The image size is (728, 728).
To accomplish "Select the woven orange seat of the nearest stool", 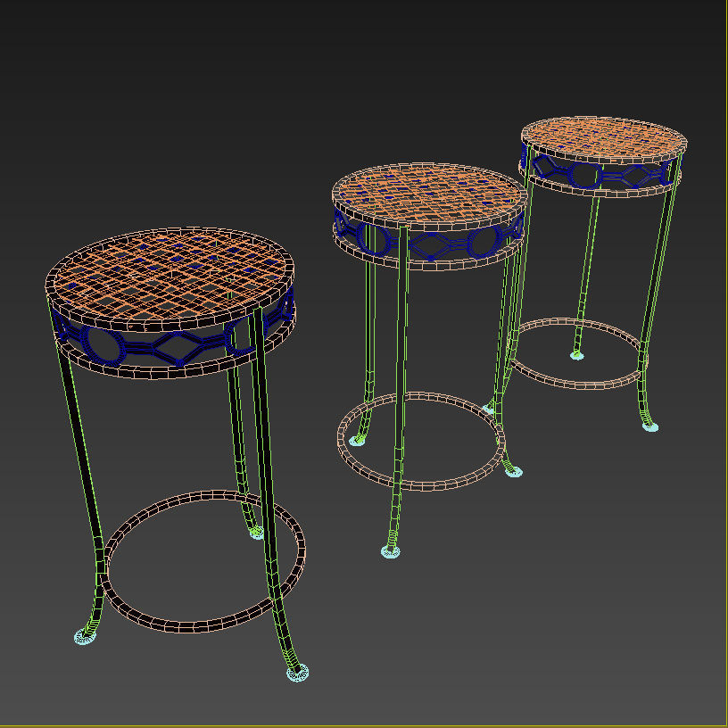I will click(170, 276).
